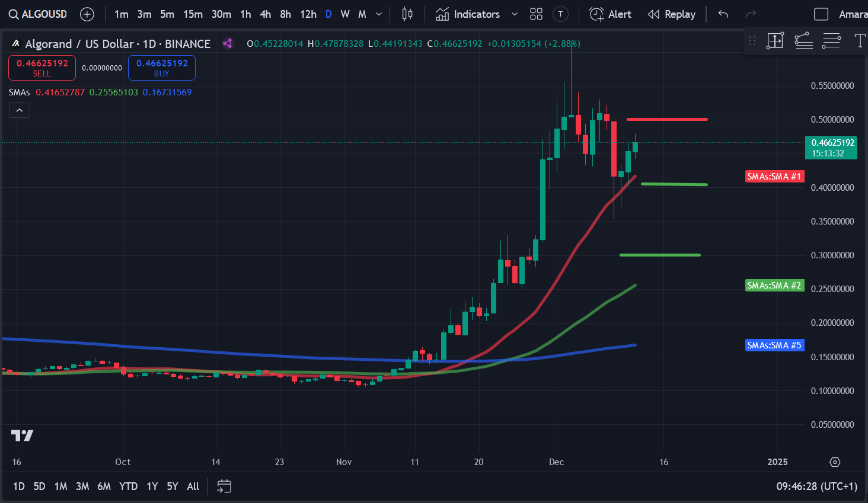The image size is (868, 503).
Task: Redo the chart action
Action: point(751,14)
